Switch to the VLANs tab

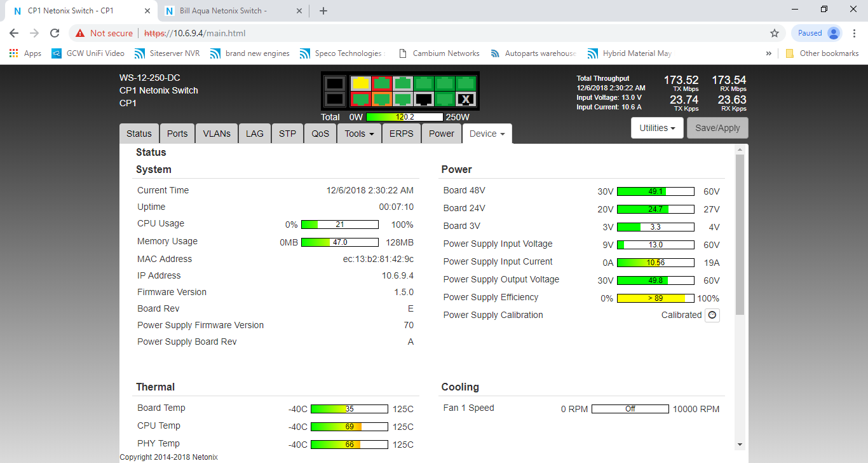pyautogui.click(x=217, y=134)
